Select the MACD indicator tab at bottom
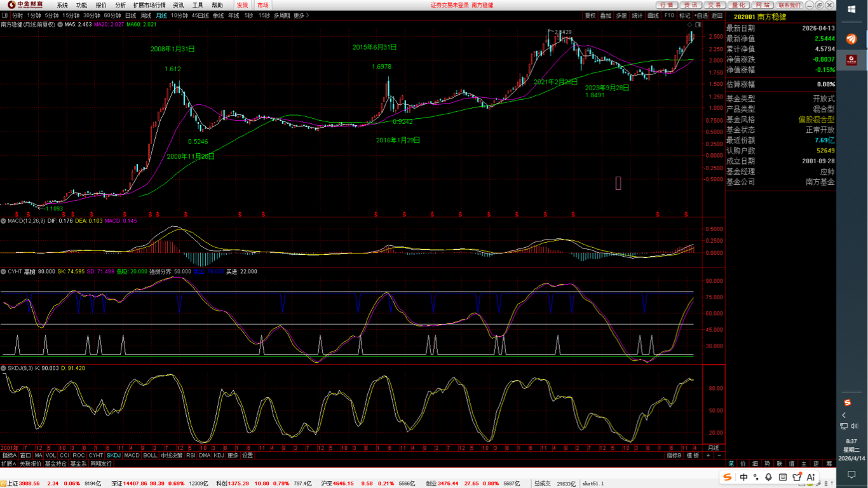868x488 pixels. [x=132, y=456]
